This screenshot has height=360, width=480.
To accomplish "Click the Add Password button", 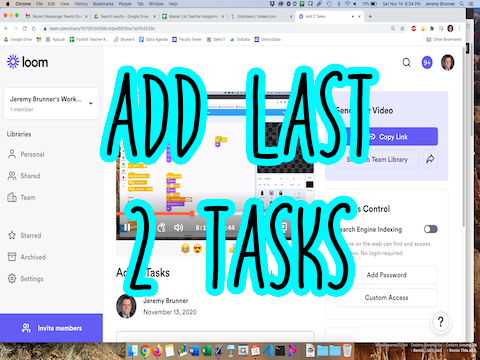I will point(386,275).
